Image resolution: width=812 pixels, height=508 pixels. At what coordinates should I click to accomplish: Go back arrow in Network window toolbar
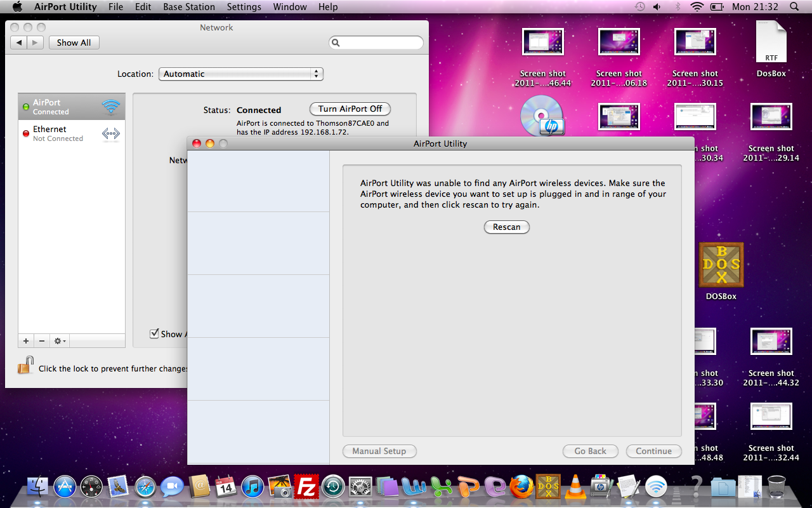[19, 43]
